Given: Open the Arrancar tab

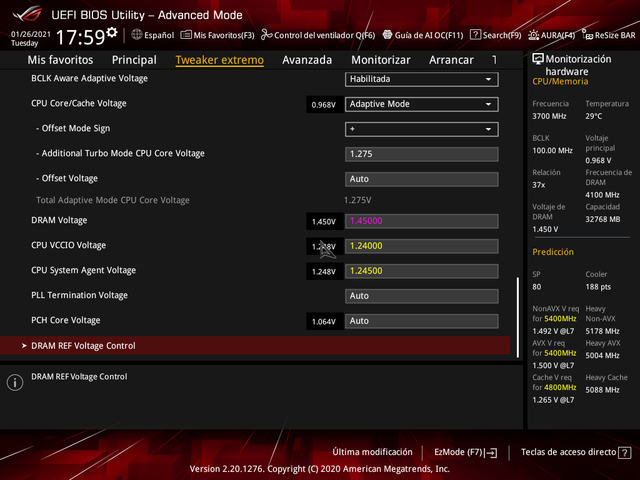Looking at the screenshot, I should point(451,60).
